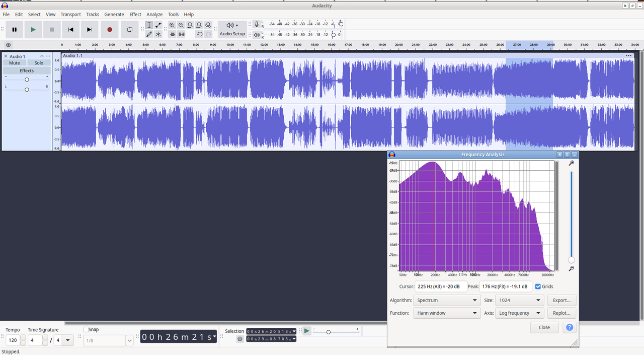Toggle the Loop playback button
The height and width of the screenshot is (355, 644).
point(129,30)
